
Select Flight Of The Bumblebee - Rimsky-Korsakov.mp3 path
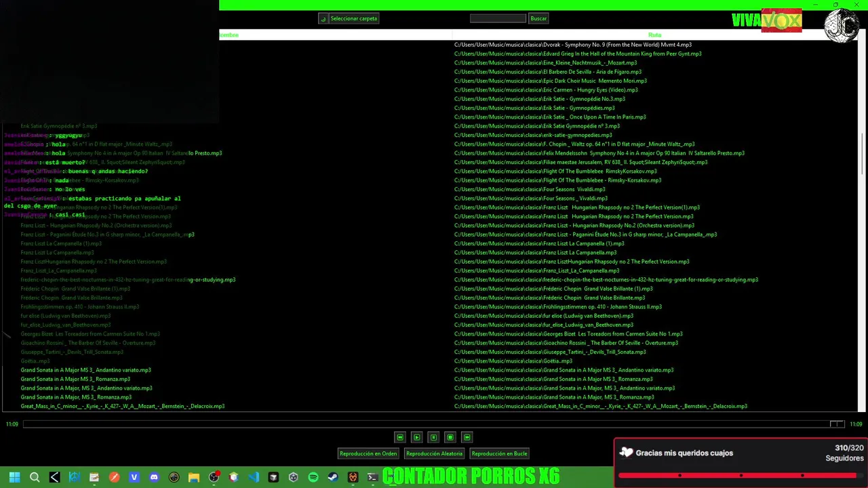[x=557, y=180]
